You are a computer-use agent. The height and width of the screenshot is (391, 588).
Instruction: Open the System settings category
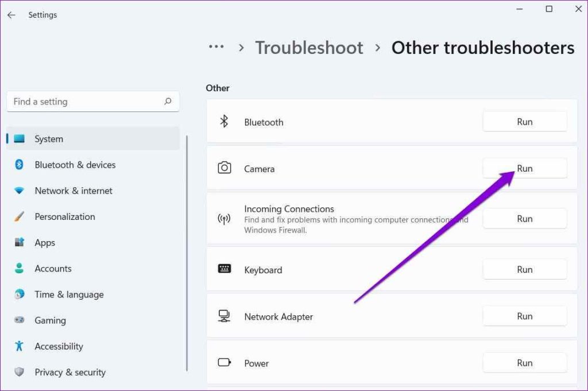pos(93,139)
